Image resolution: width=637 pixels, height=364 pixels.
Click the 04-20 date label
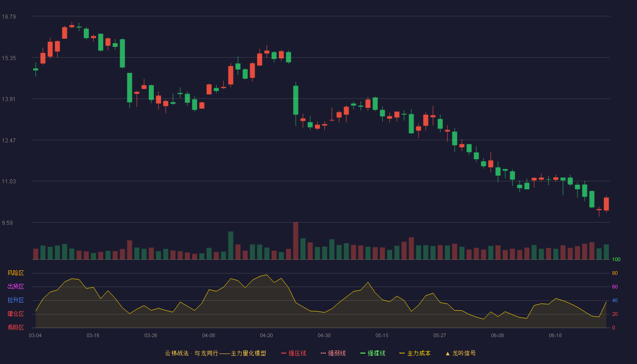point(266,335)
